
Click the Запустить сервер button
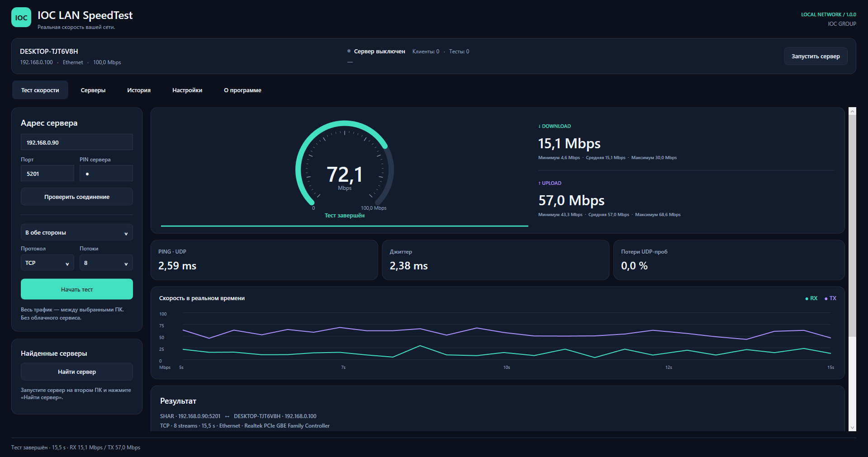(x=816, y=57)
